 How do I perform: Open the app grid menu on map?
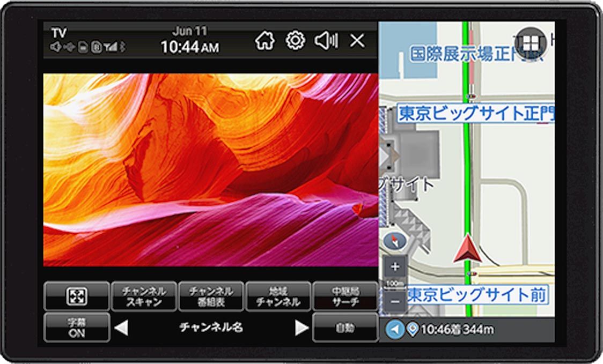click(530, 43)
